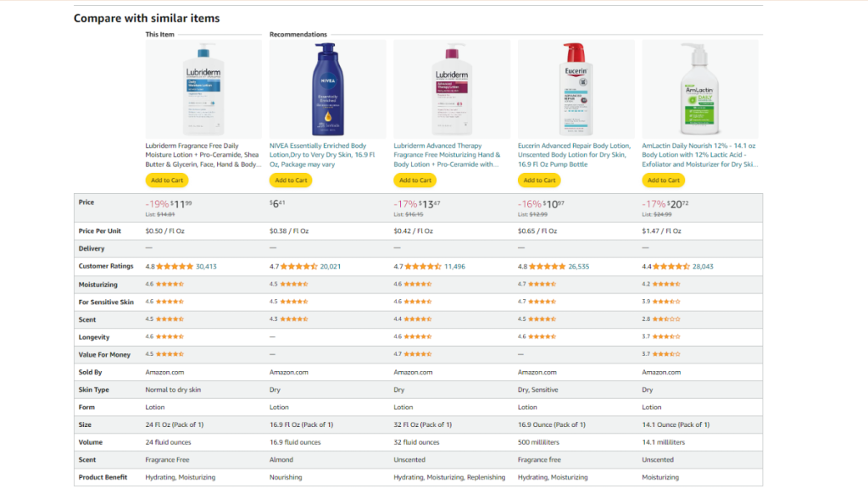Open NIVEA Essentially Enriched Body Lotion title link
Screen dimensions: 868x488
[322, 155]
